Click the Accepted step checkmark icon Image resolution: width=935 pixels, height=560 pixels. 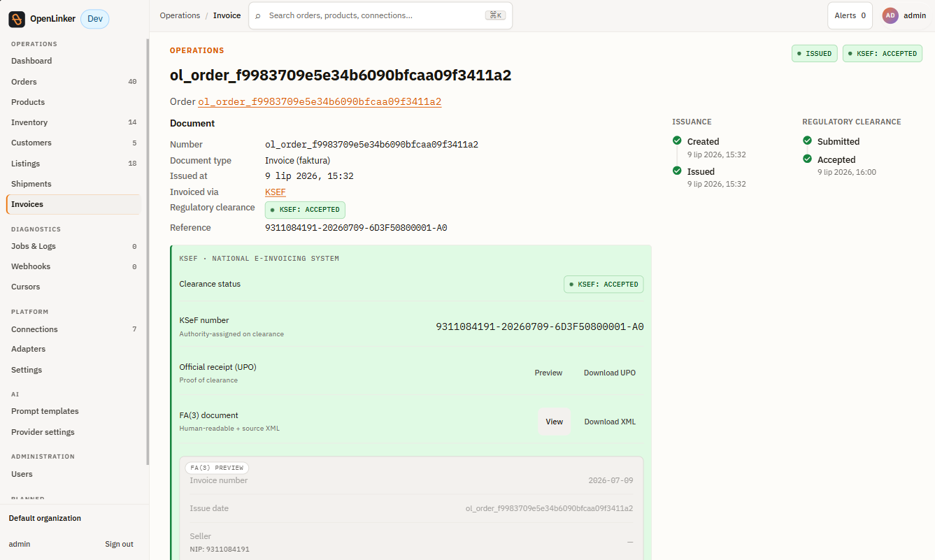(x=807, y=159)
